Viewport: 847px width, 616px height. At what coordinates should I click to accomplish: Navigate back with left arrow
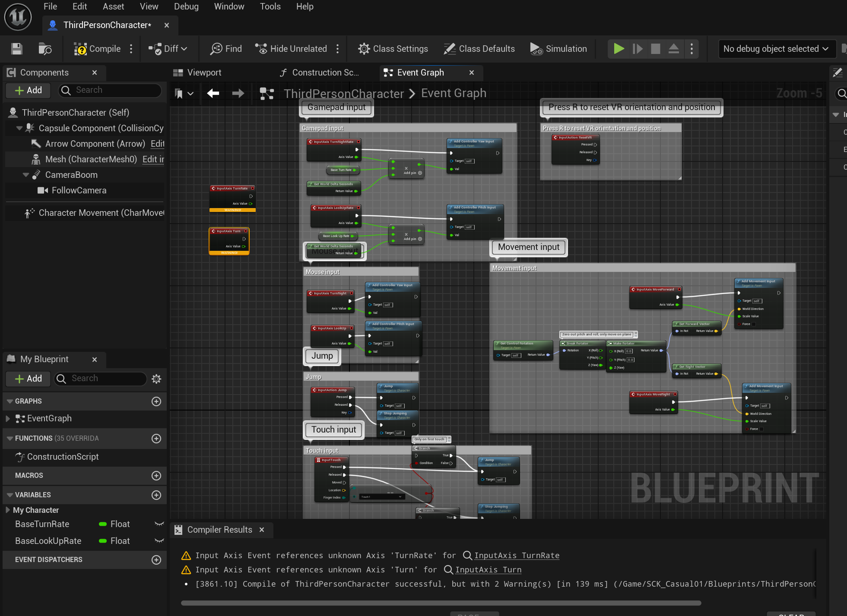(x=213, y=93)
